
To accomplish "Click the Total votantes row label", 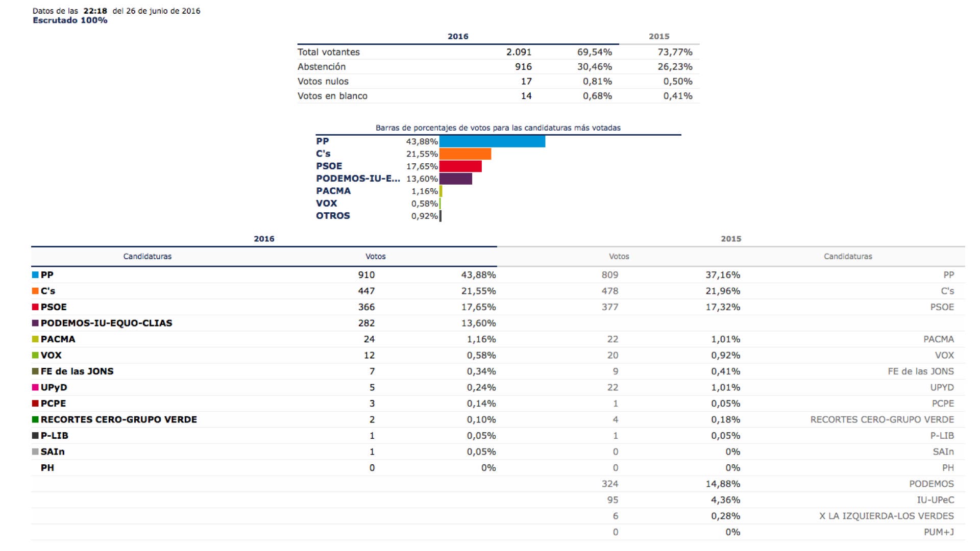I will 328,52.
